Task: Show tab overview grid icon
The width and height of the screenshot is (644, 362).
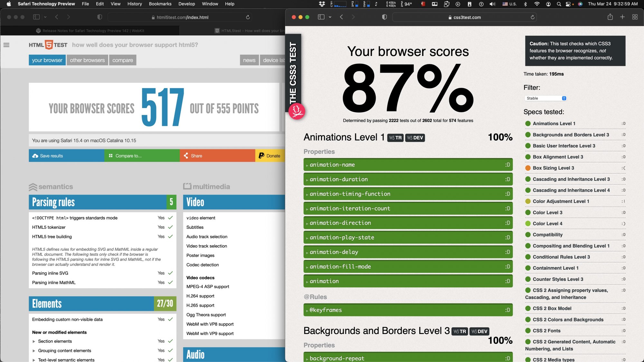Action: tap(635, 17)
